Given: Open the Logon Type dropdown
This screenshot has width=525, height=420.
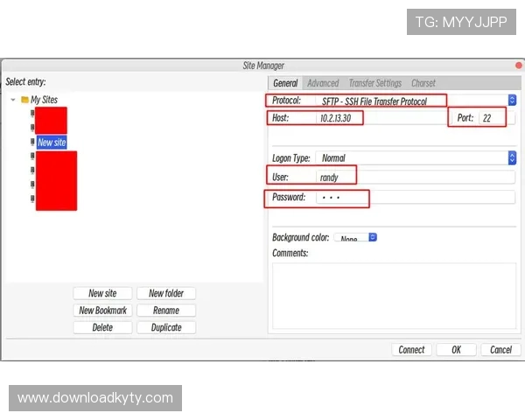Looking at the screenshot, I should (512, 157).
